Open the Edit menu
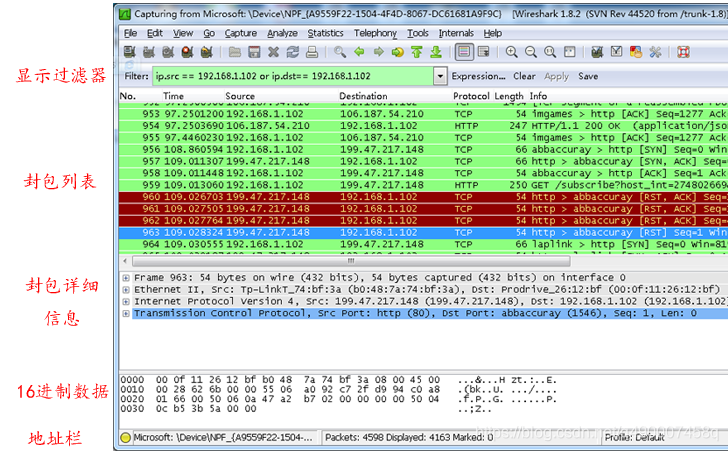Viewport: 728px width, 451px height. (x=155, y=33)
